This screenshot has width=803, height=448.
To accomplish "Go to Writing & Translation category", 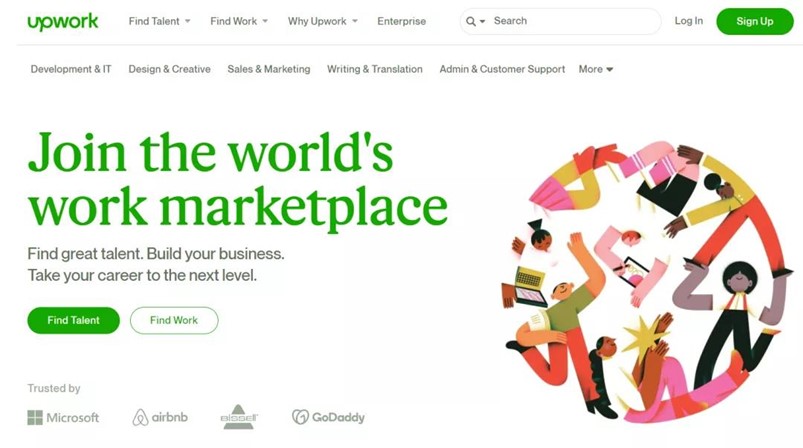I will [375, 69].
